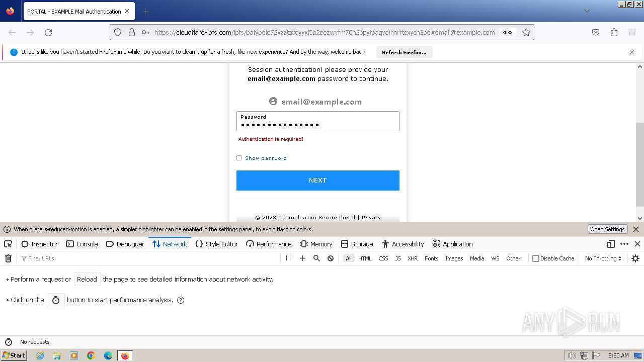Enable the Disable Cache checkbox
Viewport: 644px width, 362px height.
click(x=536, y=258)
